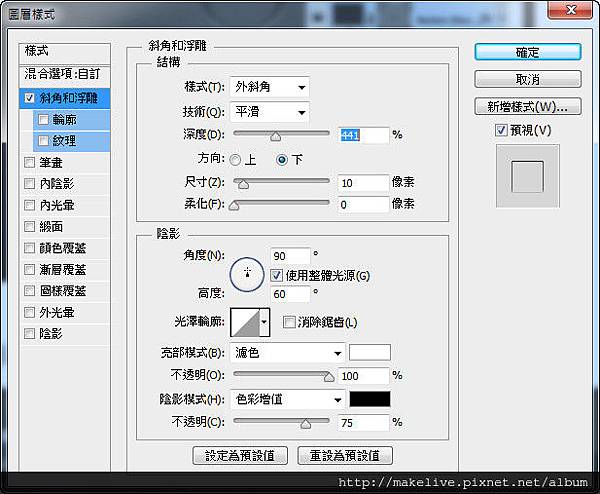Click the 高度 field showing 60
600x494 pixels.
(x=290, y=294)
